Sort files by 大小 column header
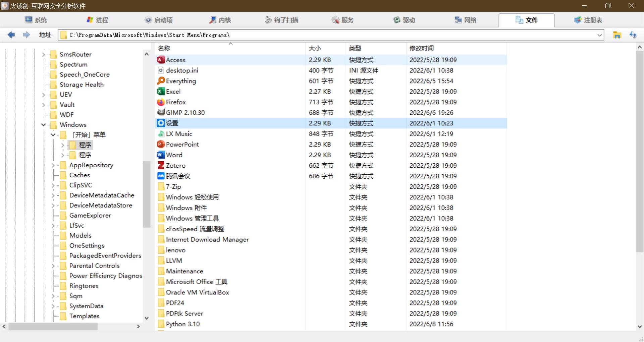The width and height of the screenshot is (644, 342). tap(315, 48)
